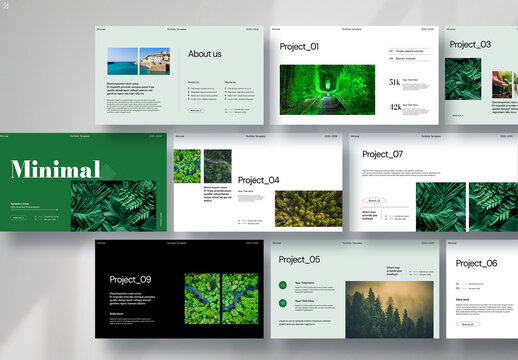
Task: Select the 51k statistic on Project_01
Action: pyautogui.click(x=395, y=82)
